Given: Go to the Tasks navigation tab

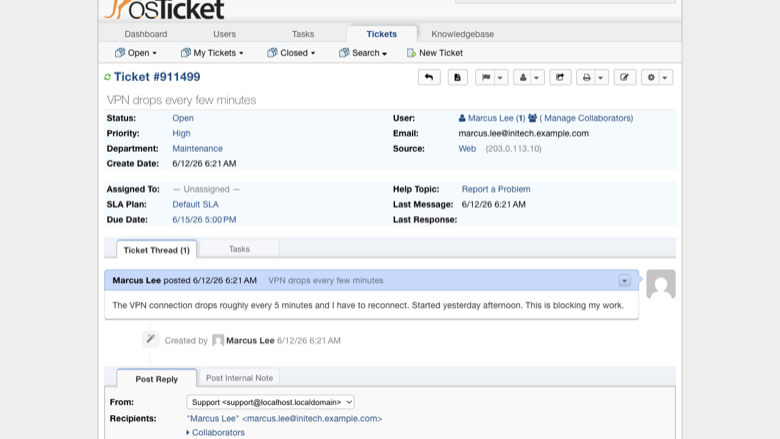Looking at the screenshot, I should [303, 34].
